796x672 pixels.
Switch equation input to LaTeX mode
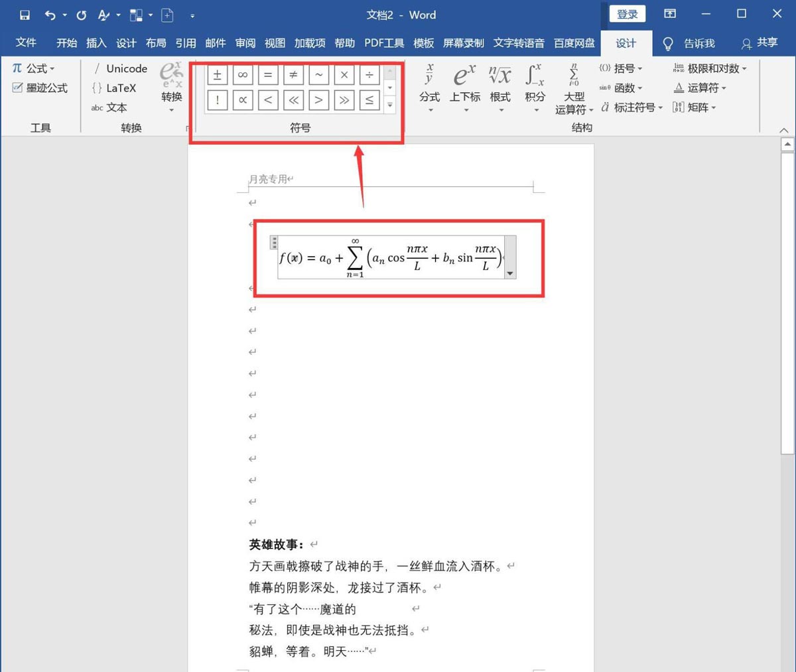[x=114, y=88]
